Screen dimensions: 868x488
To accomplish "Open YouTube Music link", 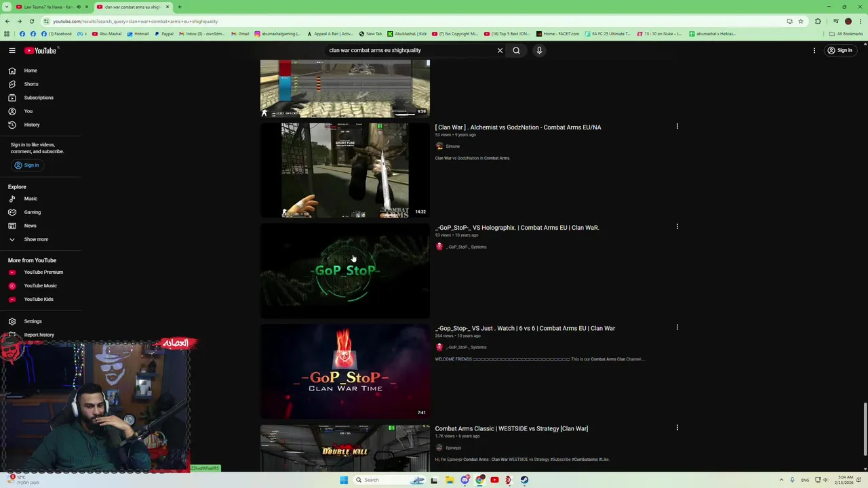I will click(x=41, y=285).
